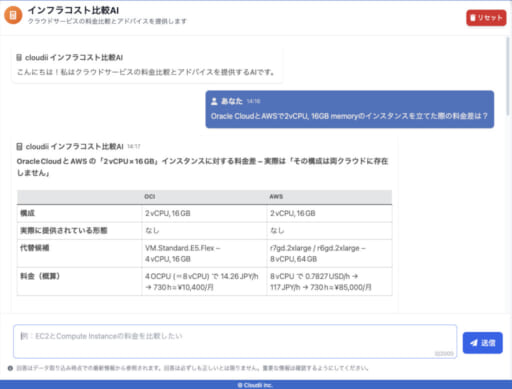Viewport: 512px width, 389px height.
Task: Click the greeting text こんにちは！私はクラウドサービス…
Action: point(146,72)
